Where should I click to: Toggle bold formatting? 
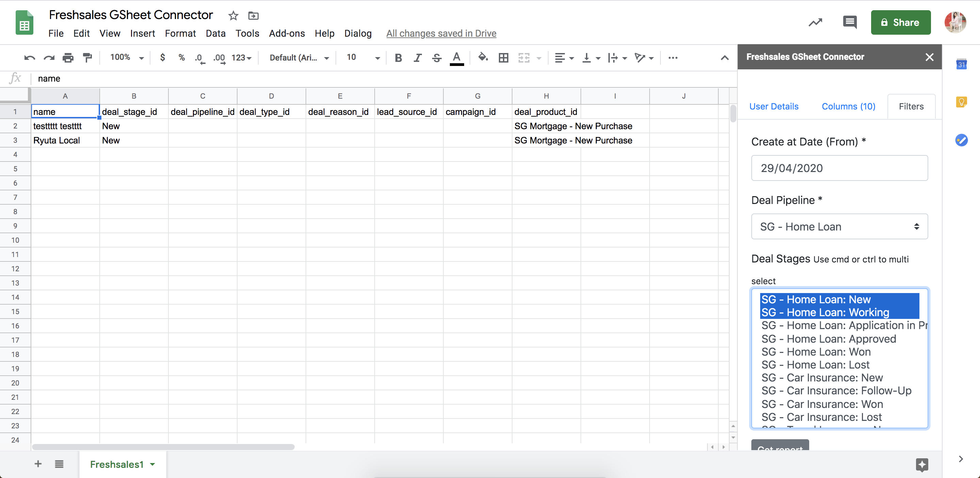(x=398, y=58)
